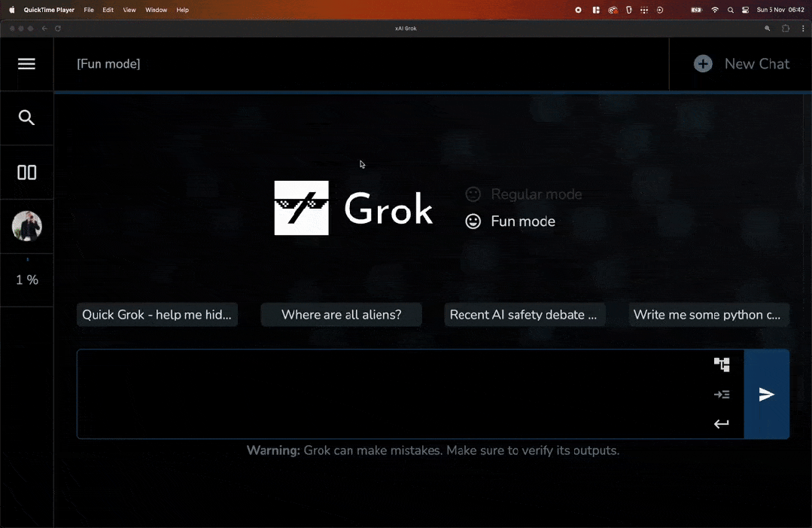Screen dimensions: 812x528
Task: Open the hamburger menu in sidebar
Action: click(x=26, y=64)
